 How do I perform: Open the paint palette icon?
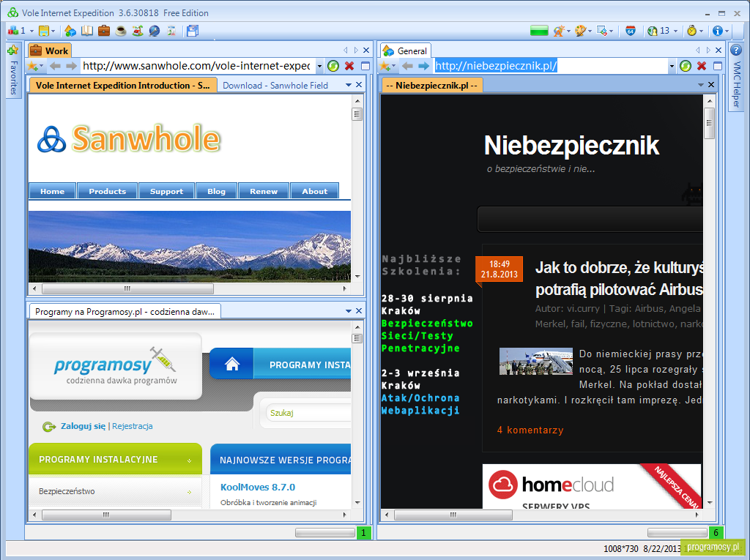pyautogui.click(x=580, y=31)
